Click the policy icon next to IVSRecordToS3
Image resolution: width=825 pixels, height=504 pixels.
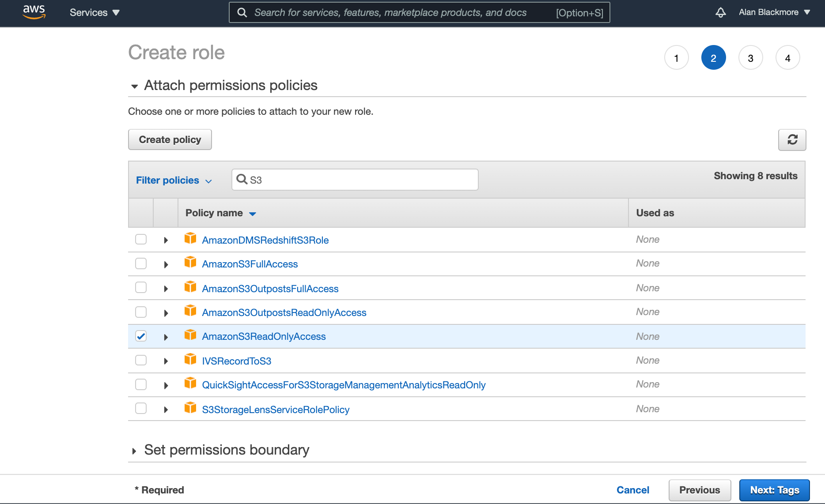pos(190,359)
